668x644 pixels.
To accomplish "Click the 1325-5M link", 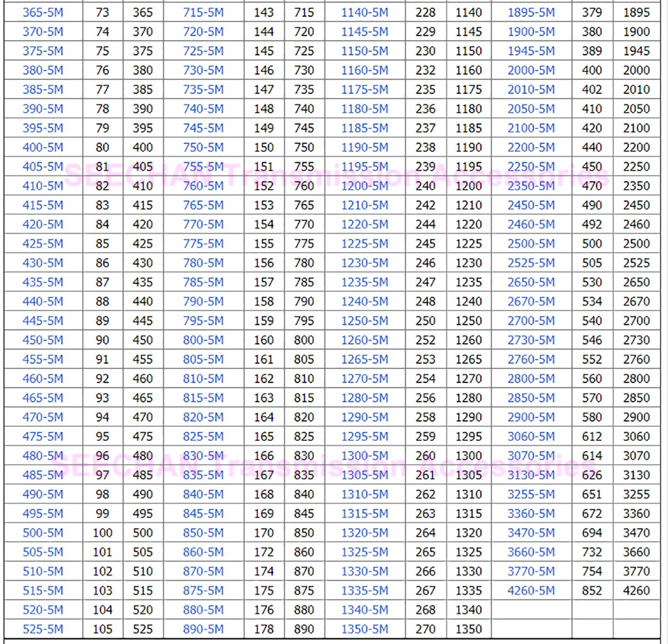I will [365, 552].
